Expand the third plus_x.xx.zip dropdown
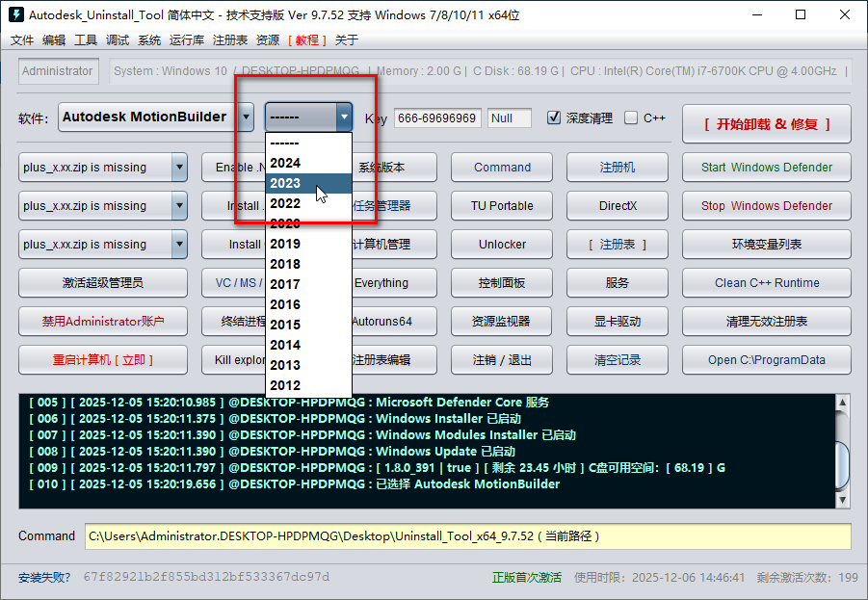The image size is (868, 600). [x=179, y=244]
